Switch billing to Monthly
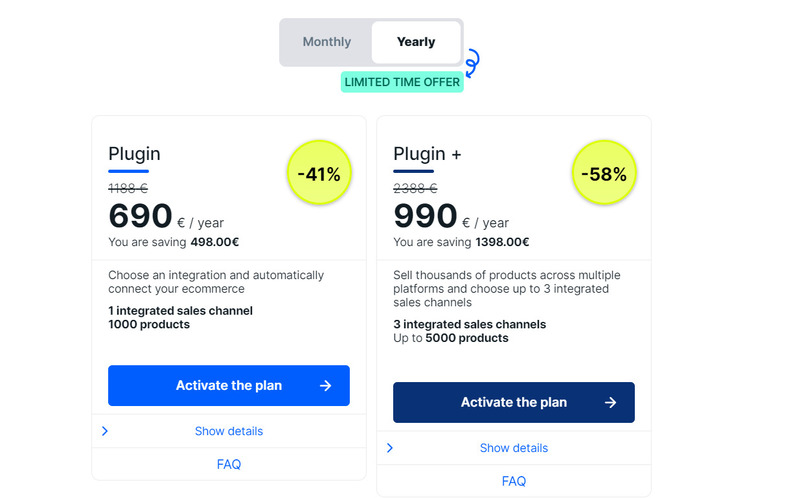800x498 pixels. 327,42
